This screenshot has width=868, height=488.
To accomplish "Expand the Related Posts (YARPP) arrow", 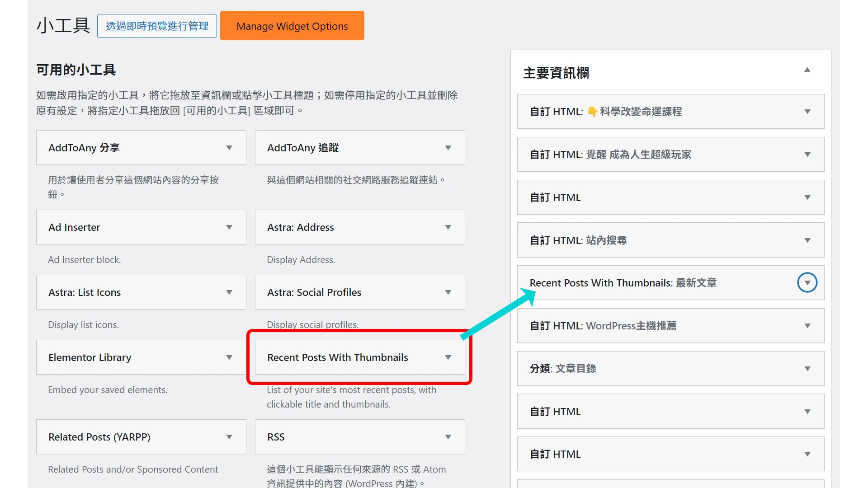I will click(229, 437).
